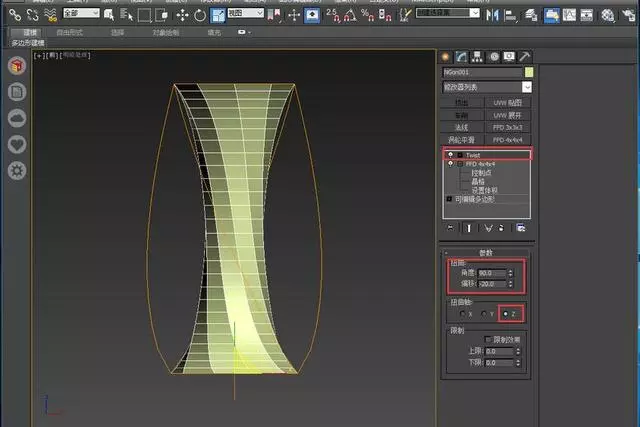This screenshot has height=427, width=640.
Task: Click the FFD 3x3x3 modifier button
Action: [x=508, y=127]
